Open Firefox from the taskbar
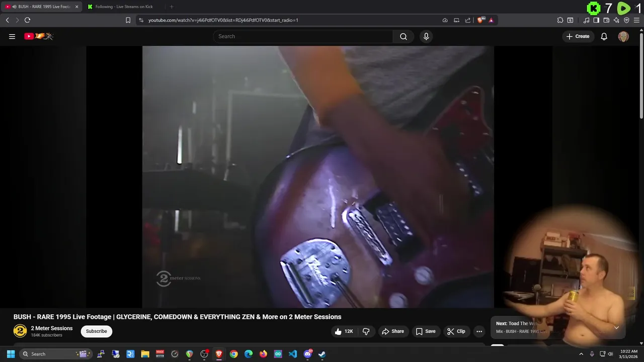Image resolution: width=644 pixels, height=362 pixels. (x=263, y=354)
